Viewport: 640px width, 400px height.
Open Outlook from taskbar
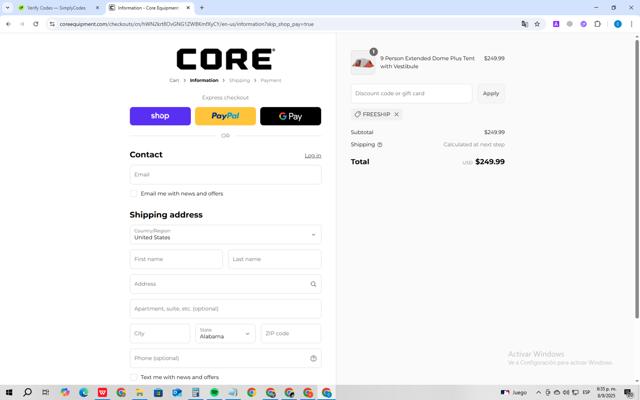point(177,393)
